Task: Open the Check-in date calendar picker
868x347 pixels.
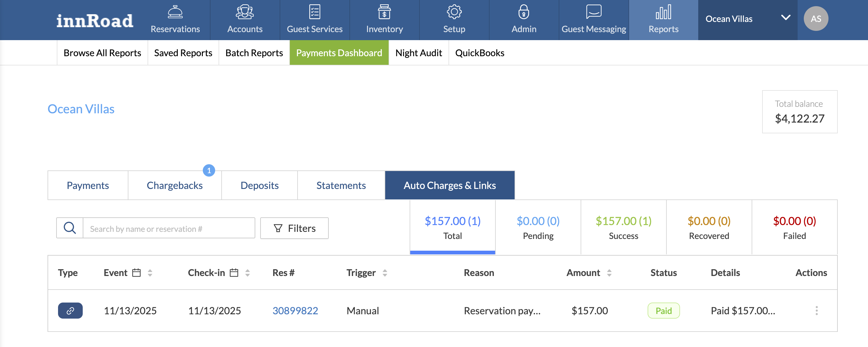Action: pos(234,273)
